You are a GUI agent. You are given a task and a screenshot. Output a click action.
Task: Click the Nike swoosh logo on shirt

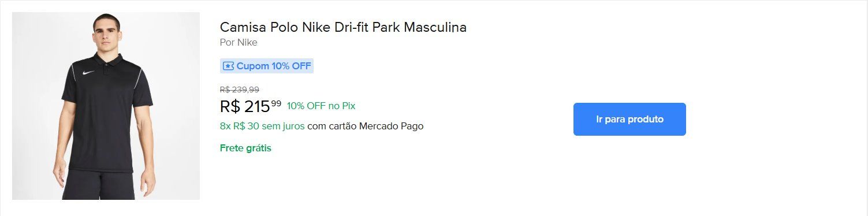click(88, 73)
